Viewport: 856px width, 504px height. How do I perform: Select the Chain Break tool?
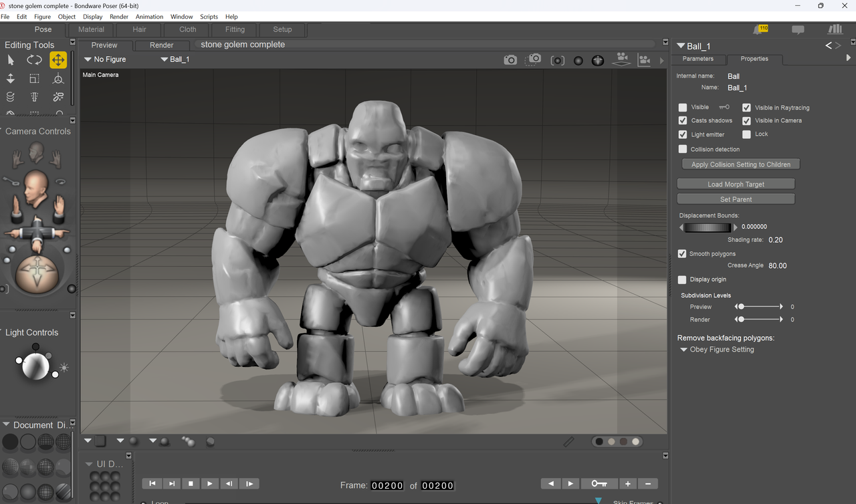click(58, 97)
